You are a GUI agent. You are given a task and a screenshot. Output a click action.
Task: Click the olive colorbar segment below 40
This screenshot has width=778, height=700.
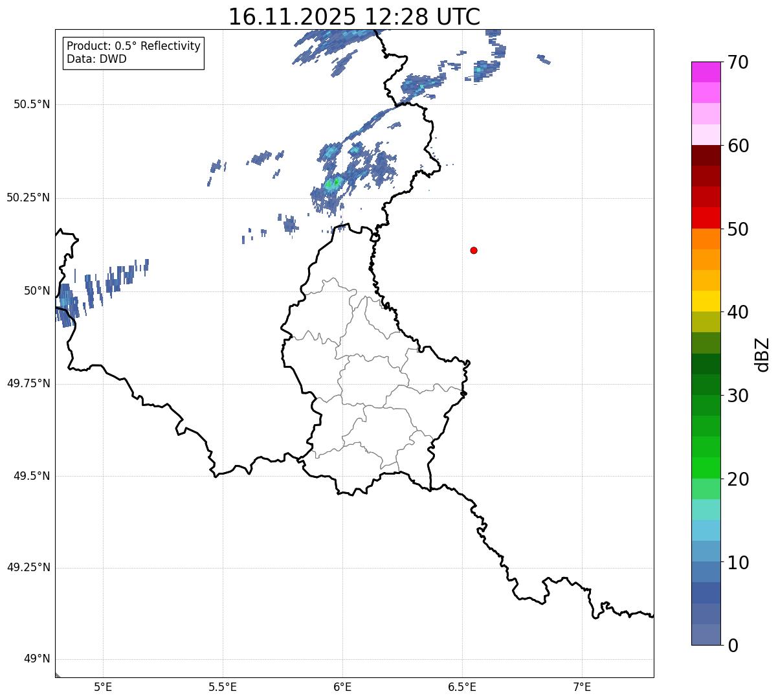tap(706, 322)
